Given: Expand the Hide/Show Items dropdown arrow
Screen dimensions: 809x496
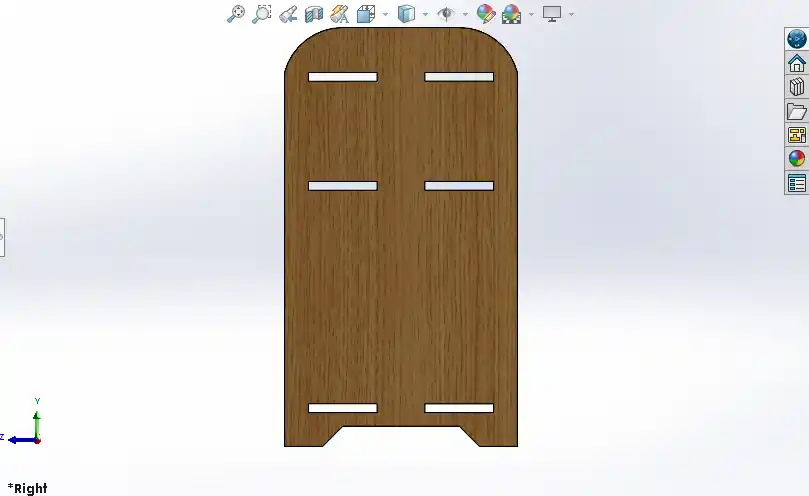Looking at the screenshot, I should pos(465,14).
